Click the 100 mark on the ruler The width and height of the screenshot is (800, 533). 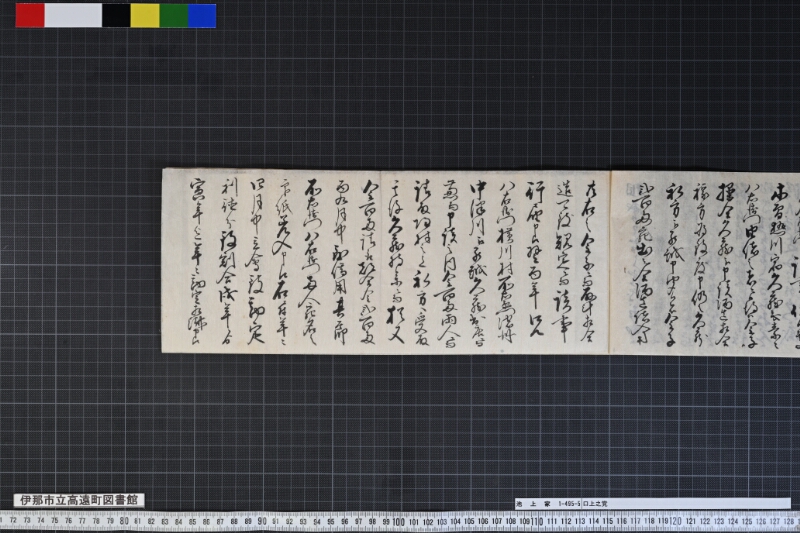click(398, 521)
